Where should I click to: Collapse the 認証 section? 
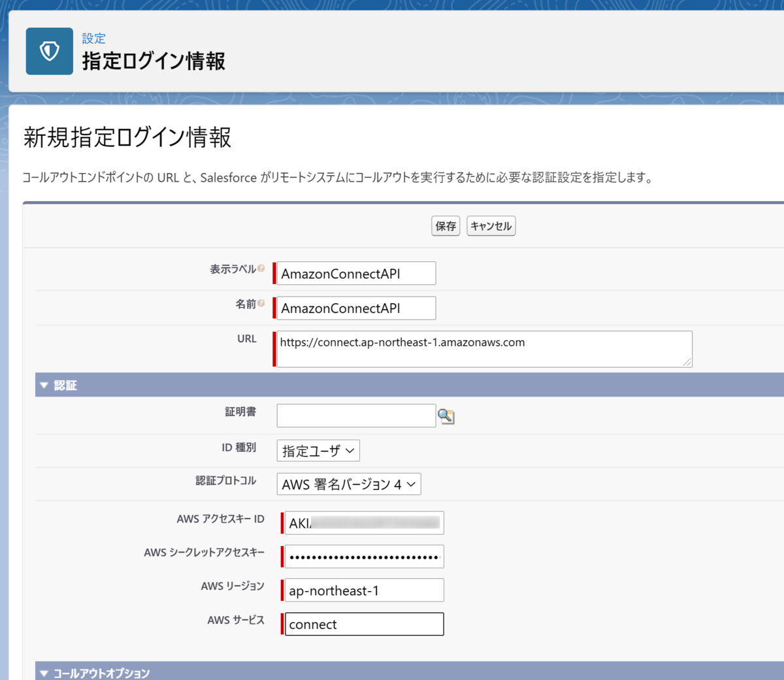coord(44,385)
